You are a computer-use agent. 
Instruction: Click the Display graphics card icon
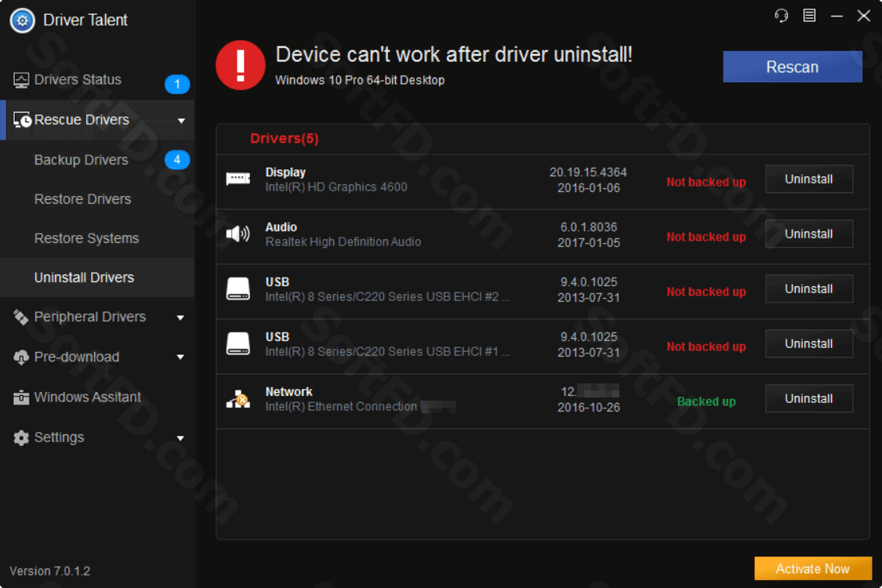[x=238, y=179]
